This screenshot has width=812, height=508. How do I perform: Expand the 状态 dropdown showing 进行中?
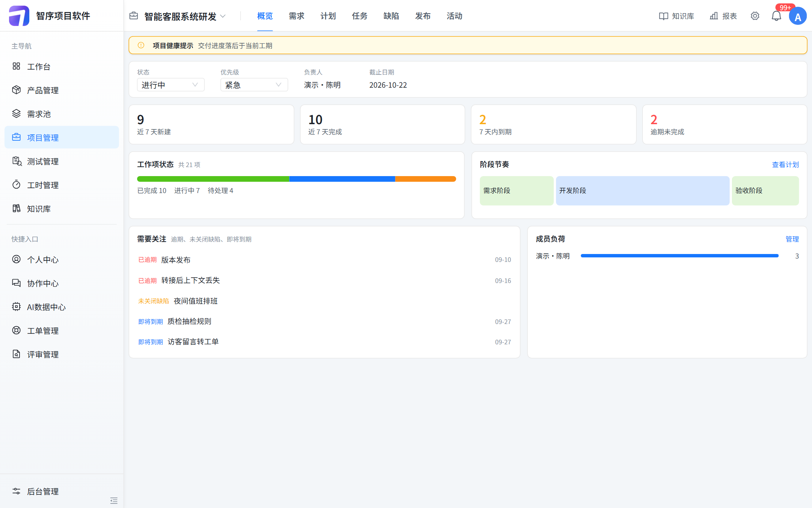[x=171, y=85]
